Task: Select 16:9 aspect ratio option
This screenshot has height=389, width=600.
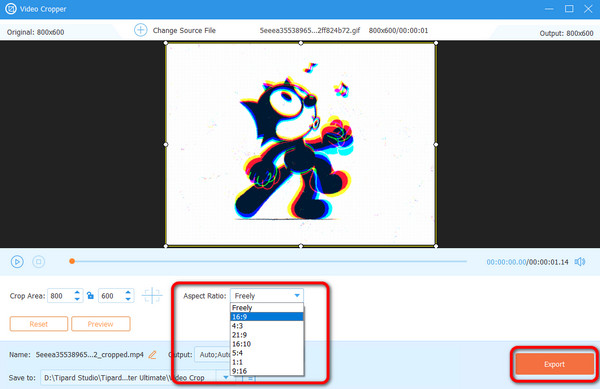Action: coord(267,317)
